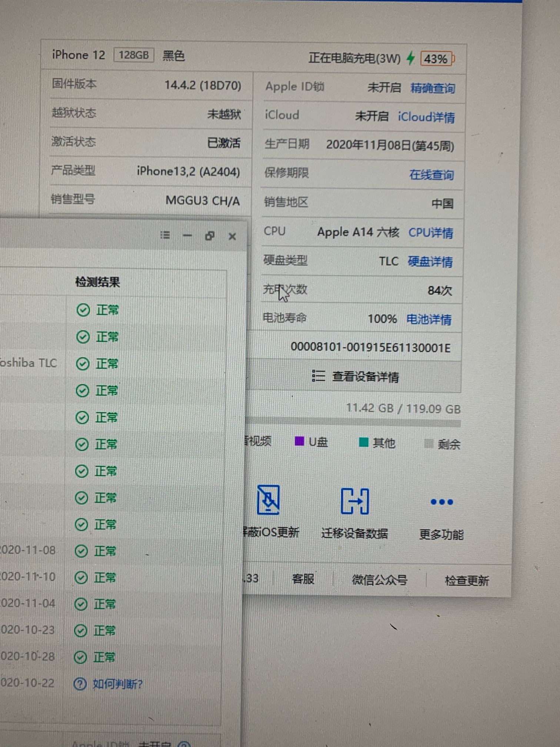Open iCloud详情 link
560x747 pixels.
(426, 117)
